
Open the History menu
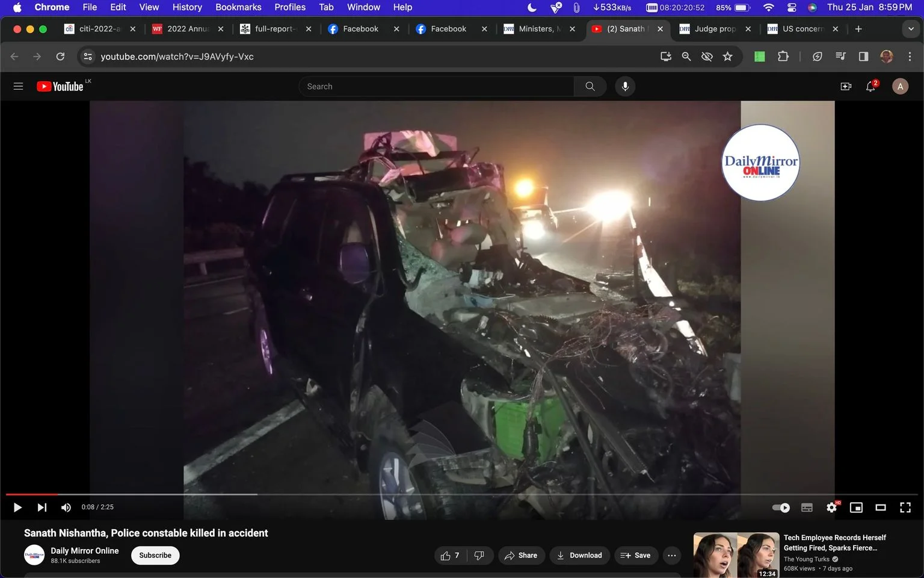click(187, 7)
